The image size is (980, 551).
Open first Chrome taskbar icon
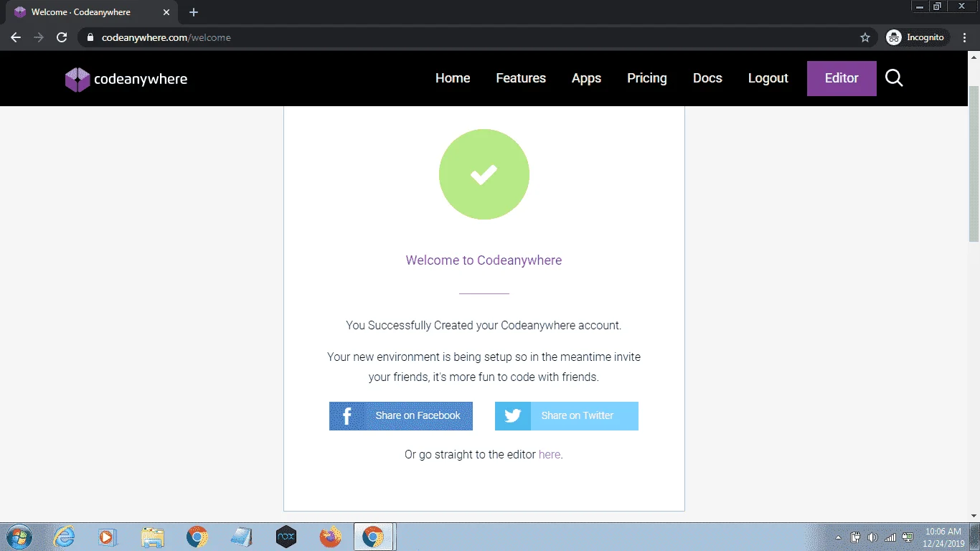point(197,537)
